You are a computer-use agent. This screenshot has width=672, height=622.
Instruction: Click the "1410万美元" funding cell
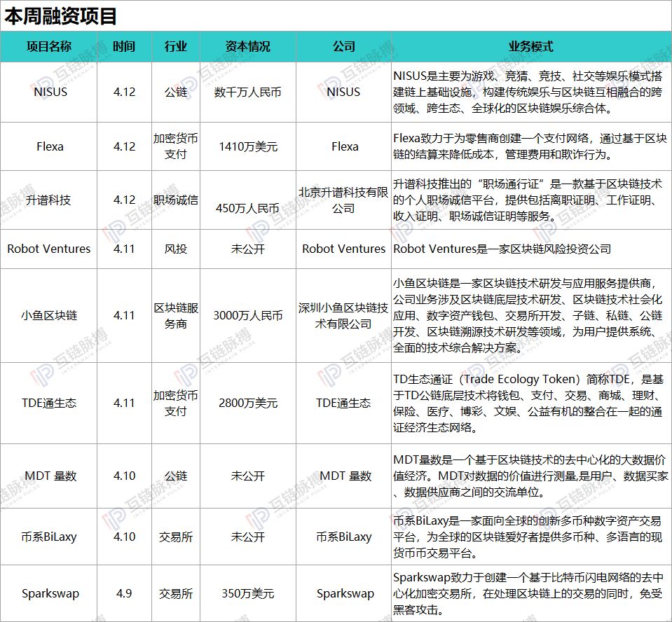point(248,146)
